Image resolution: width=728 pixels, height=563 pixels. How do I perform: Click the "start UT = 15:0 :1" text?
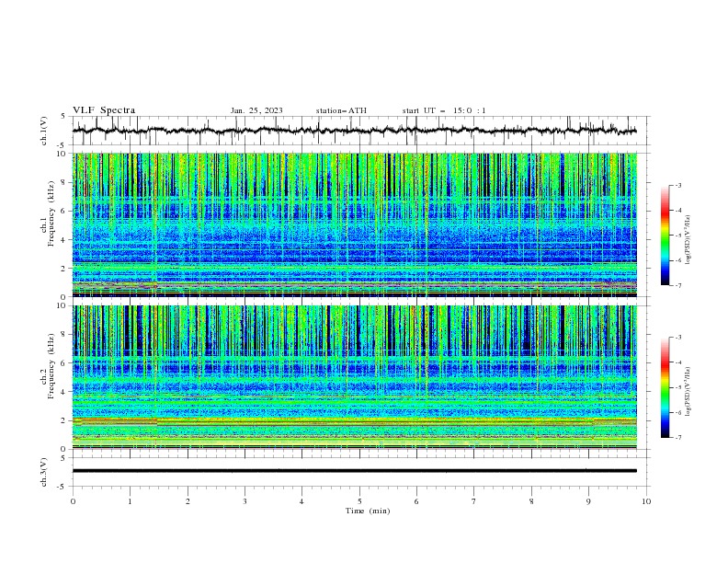click(x=444, y=110)
